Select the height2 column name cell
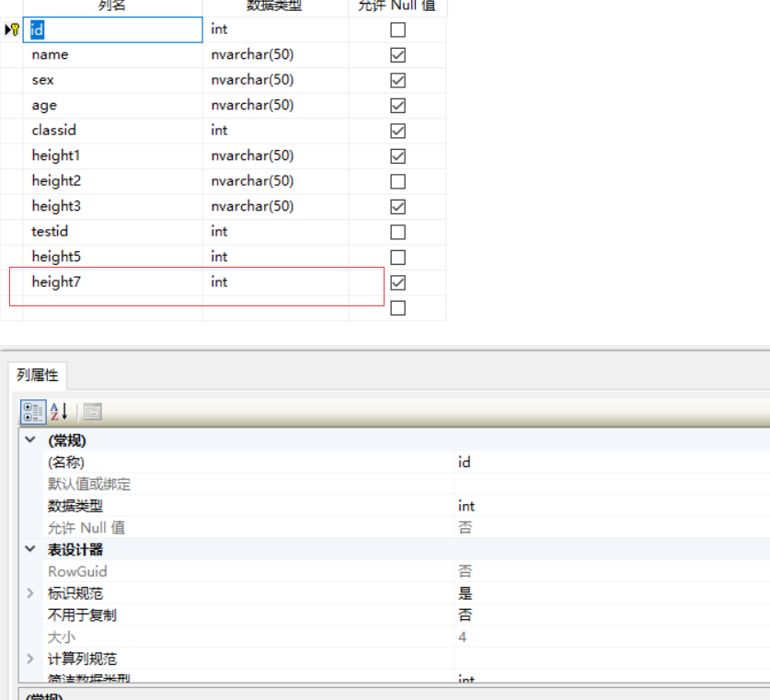 (112, 181)
